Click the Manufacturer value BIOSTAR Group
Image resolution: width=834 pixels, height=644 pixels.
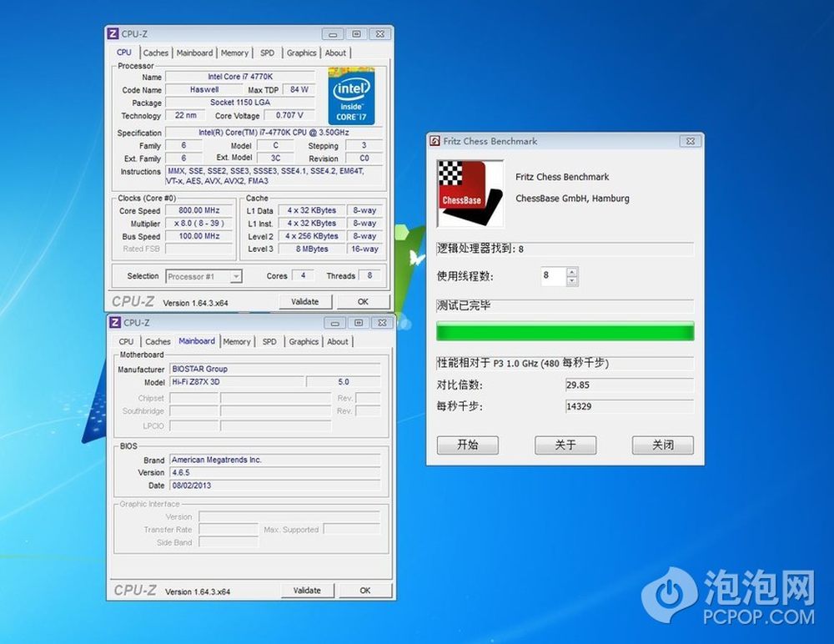point(275,369)
